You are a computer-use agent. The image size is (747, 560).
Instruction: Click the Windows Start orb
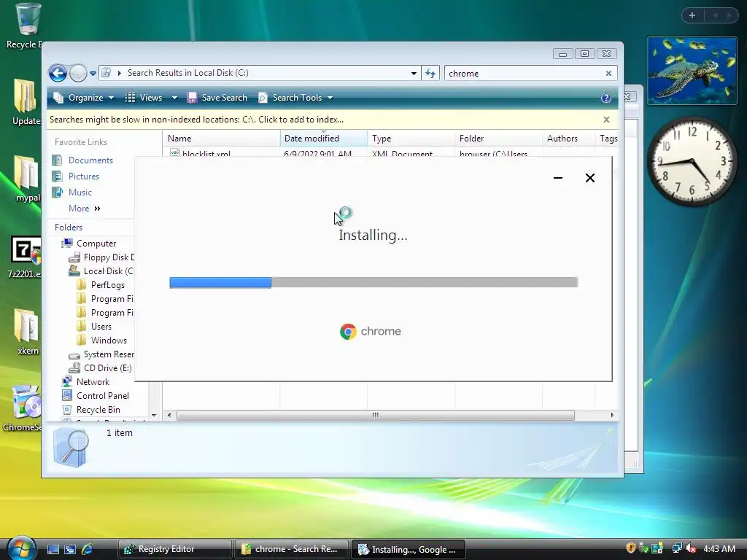(x=21, y=548)
